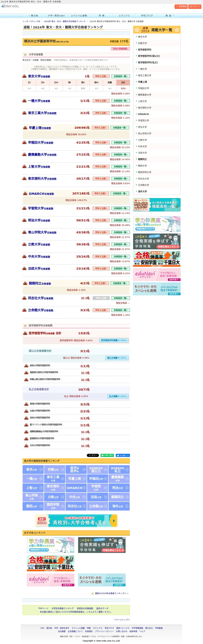Click 京都大学 tile in ranking grid
This screenshot has height=644, width=203.
(x=55, y=469)
